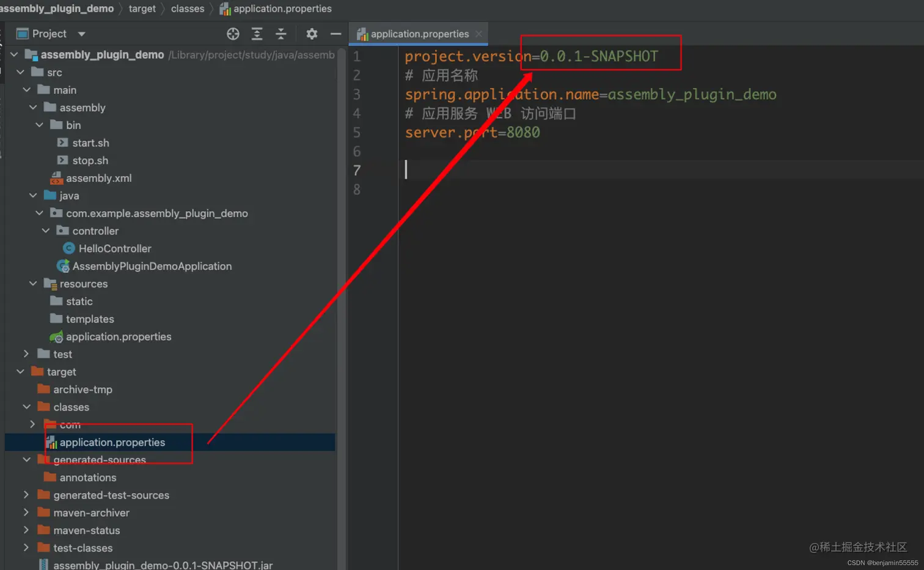Expand the com folder under classes
Viewport: 924px width, 570px height.
point(33,424)
